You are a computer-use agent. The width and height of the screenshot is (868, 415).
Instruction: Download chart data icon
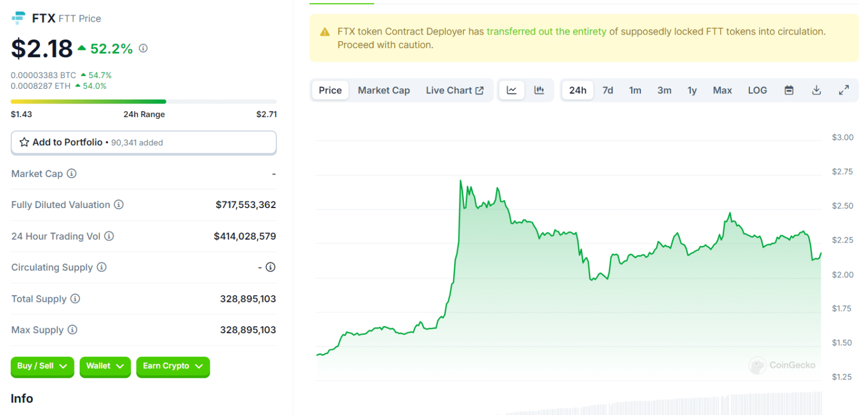[x=817, y=90]
